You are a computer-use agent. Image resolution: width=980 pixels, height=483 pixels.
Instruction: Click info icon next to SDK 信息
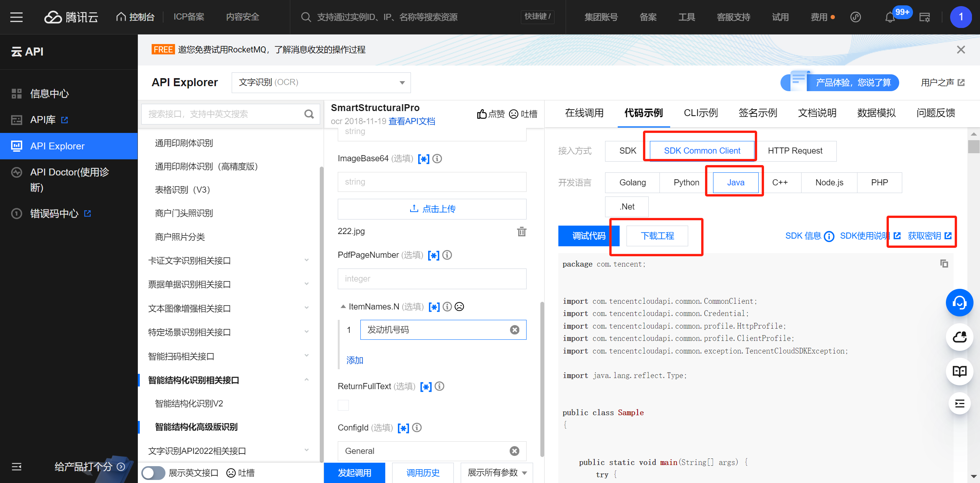(x=829, y=236)
